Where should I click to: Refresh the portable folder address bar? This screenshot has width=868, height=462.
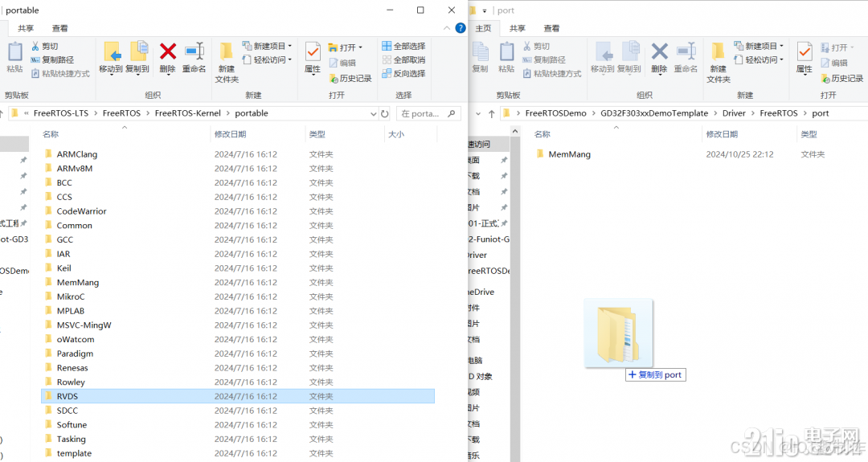(385, 113)
